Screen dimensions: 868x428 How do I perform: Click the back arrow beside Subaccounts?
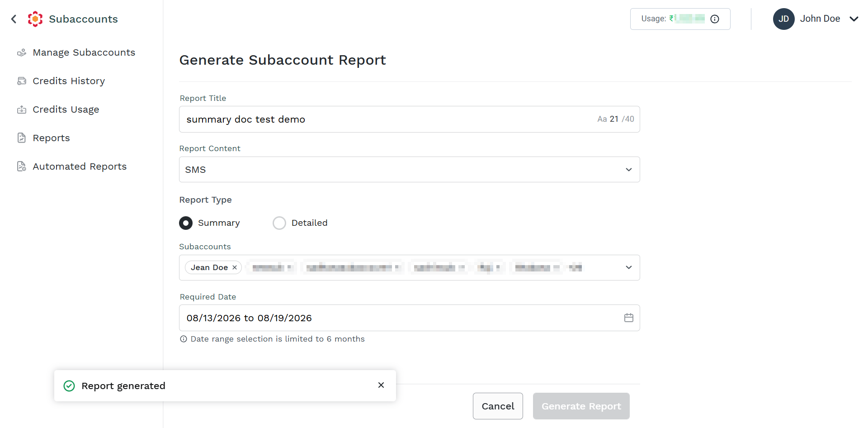pyautogui.click(x=14, y=19)
